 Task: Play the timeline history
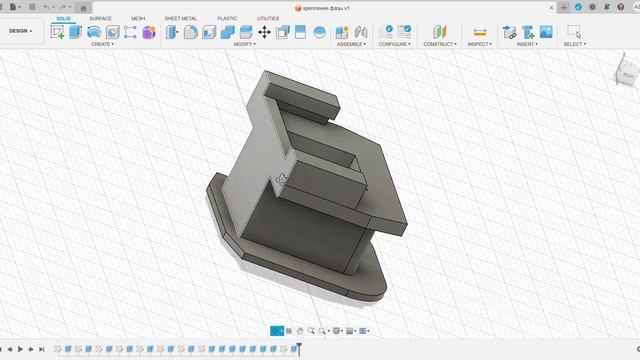click(x=20, y=349)
